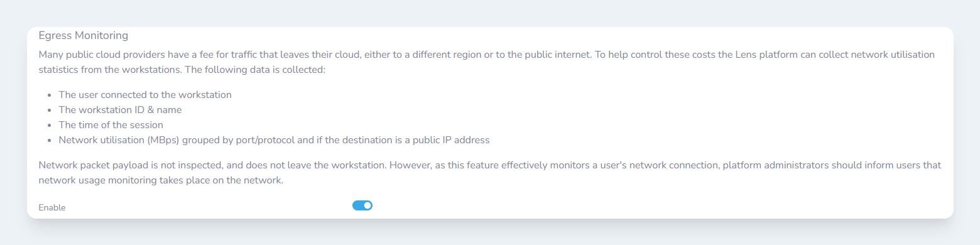Image resolution: width=980 pixels, height=245 pixels.
Task: Click 'The workstation ID & name' bullet
Action: pyautogui.click(x=121, y=110)
